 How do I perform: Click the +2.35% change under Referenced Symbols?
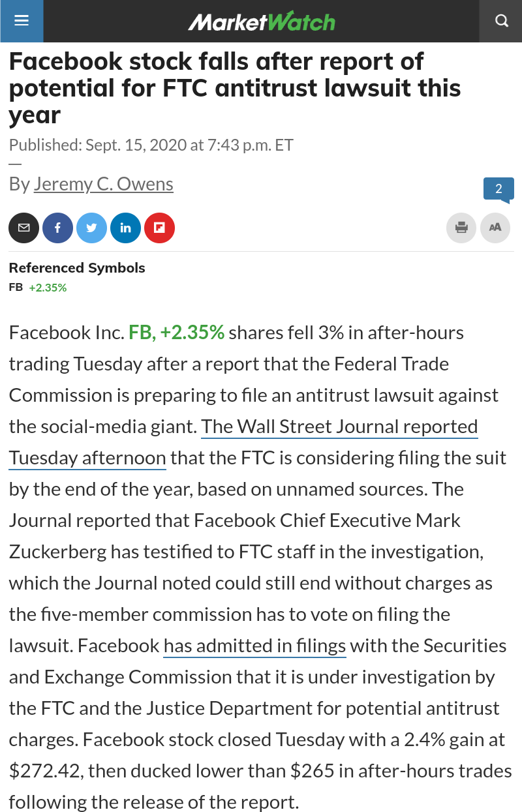(48, 287)
